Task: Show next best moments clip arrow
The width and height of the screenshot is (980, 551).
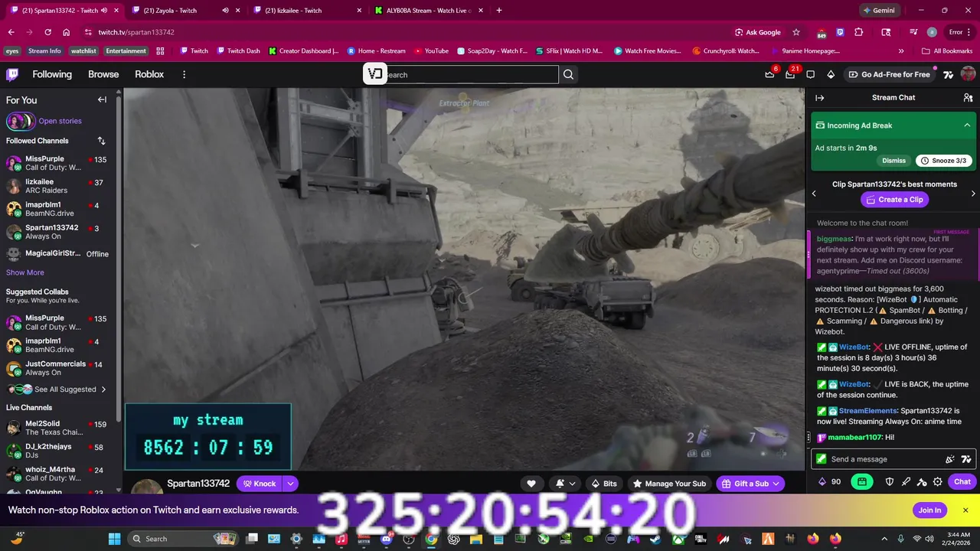Action: (973, 194)
